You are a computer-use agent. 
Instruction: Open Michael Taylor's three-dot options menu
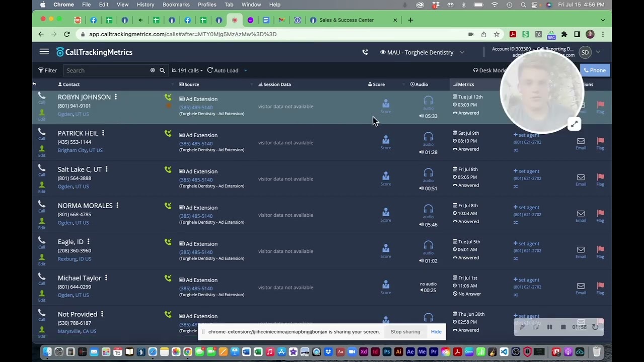tap(106, 278)
